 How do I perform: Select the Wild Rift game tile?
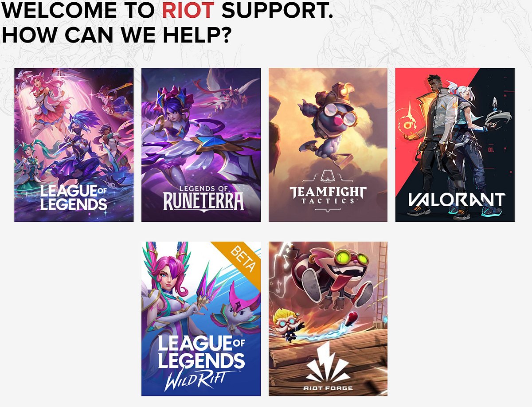pos(201,319)
